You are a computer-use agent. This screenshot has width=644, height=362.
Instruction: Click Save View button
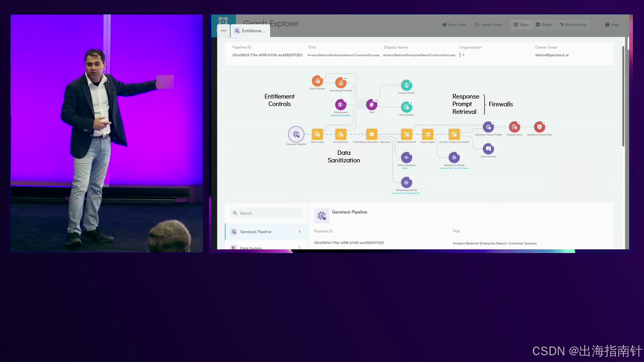pyautogui.click(x=454, y=25)
